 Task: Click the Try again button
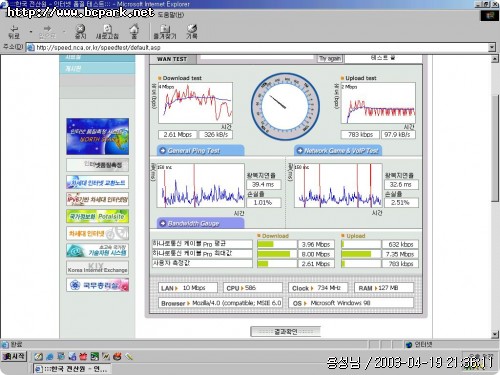point(330,59)
